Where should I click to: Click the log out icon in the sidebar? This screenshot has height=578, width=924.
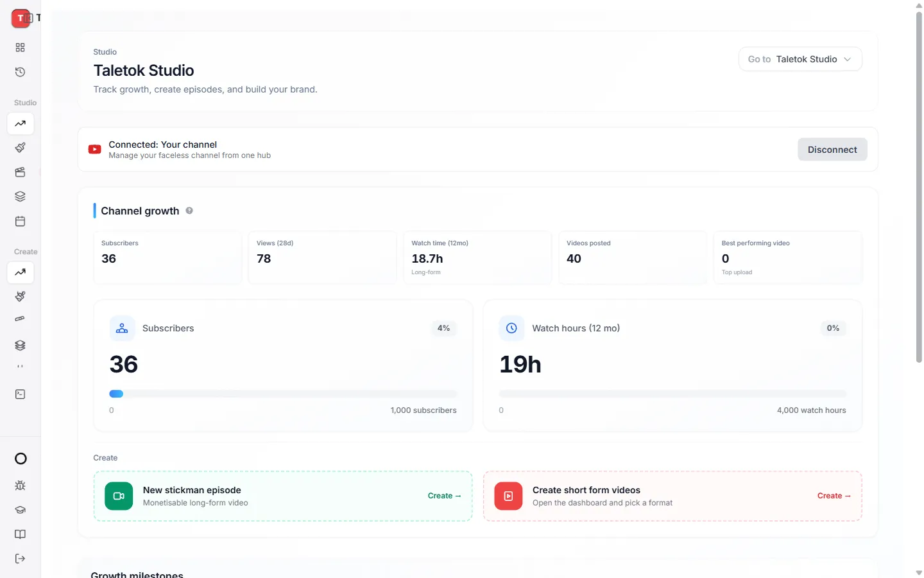21,559
